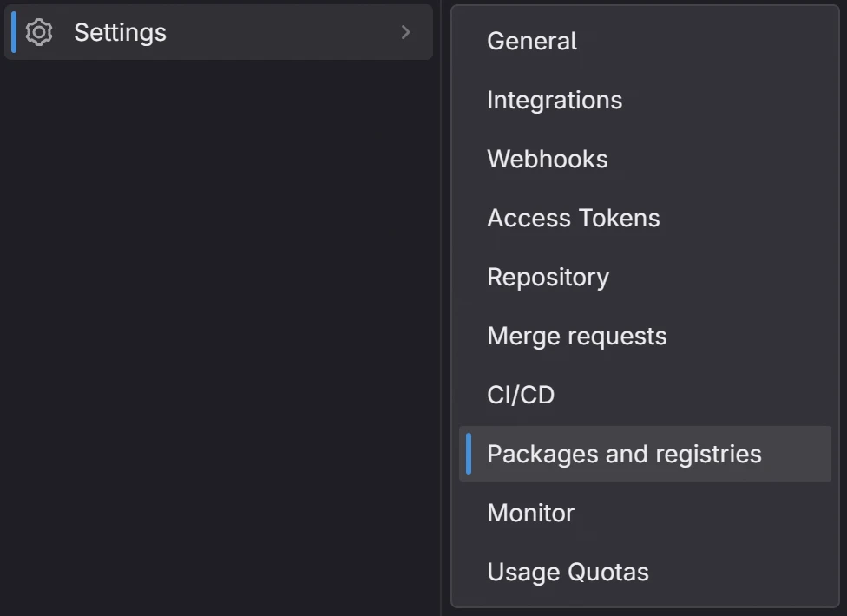Go to Integrations settings
This screenshot has height=616, width=847.
[554, 100]
